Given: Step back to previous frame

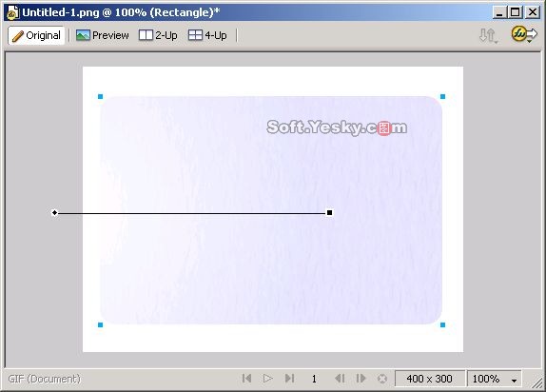Looking at the screenshot, I should tap(340, 378).
